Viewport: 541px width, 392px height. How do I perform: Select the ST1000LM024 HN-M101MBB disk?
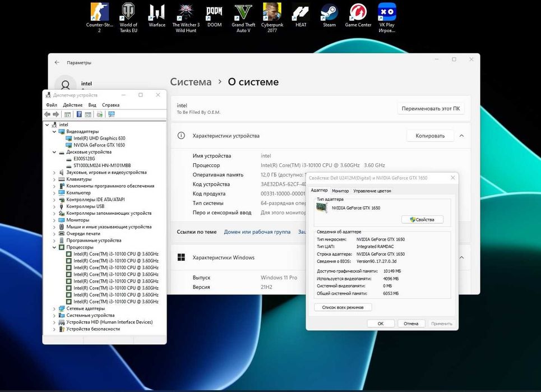pyautogui.click(x=102, y=165)
